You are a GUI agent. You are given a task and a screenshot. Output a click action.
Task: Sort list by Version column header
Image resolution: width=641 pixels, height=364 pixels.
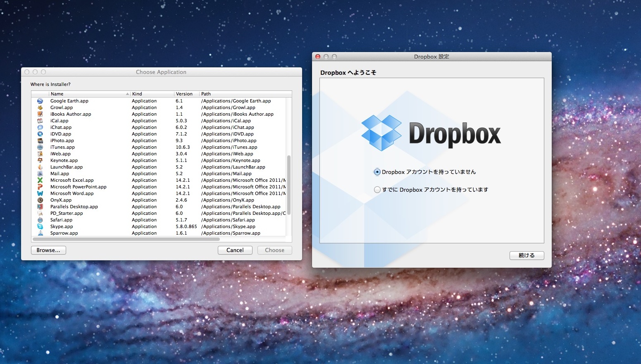coord(187,94)
